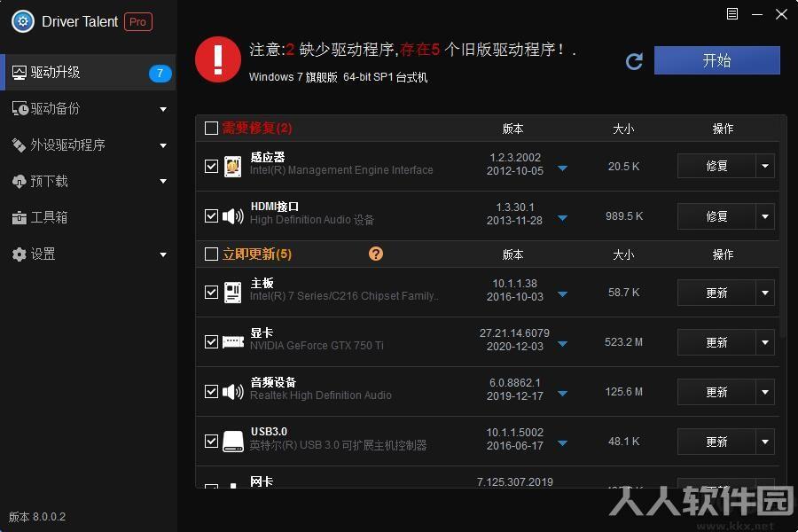
Task: Click the USB3.0 drive icon
Action: point(233,442)
